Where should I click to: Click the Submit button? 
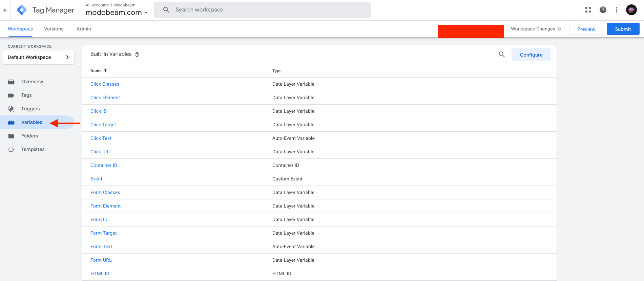pyautogui.click(x=623, y=29)
